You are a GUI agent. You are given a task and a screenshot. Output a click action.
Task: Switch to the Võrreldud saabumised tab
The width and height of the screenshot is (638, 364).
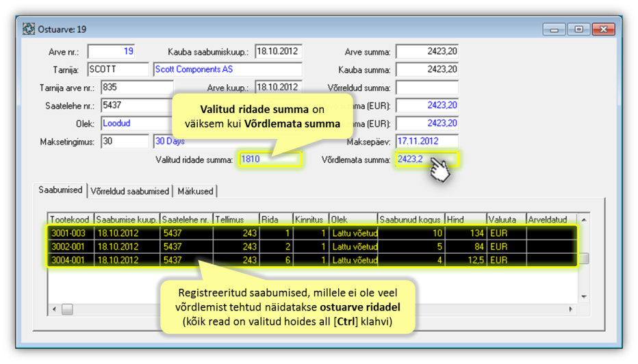(x=130, y=192)
